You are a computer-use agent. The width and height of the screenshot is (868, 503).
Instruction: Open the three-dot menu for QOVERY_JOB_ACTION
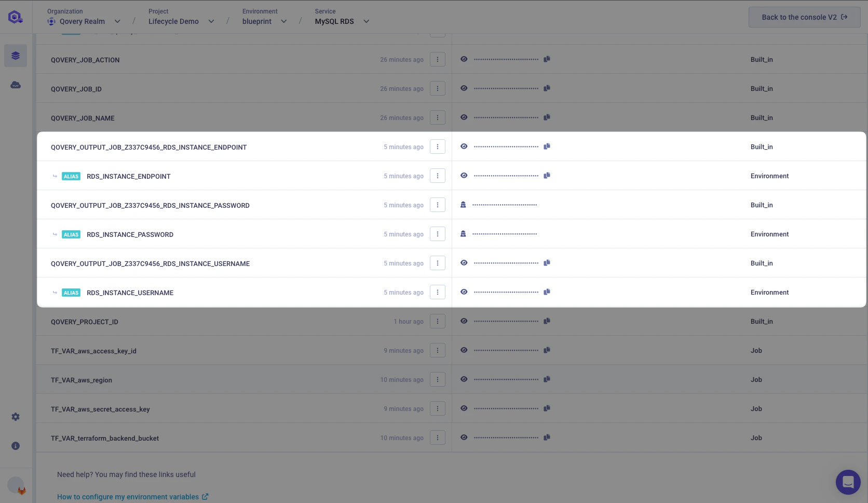438,60
